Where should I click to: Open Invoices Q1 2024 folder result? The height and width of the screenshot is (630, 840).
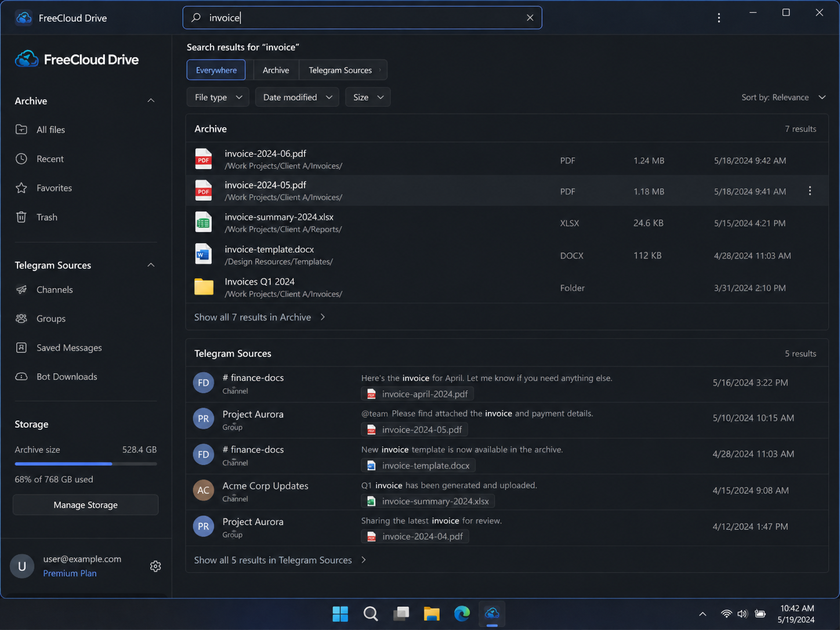click(x=507, y=287)
